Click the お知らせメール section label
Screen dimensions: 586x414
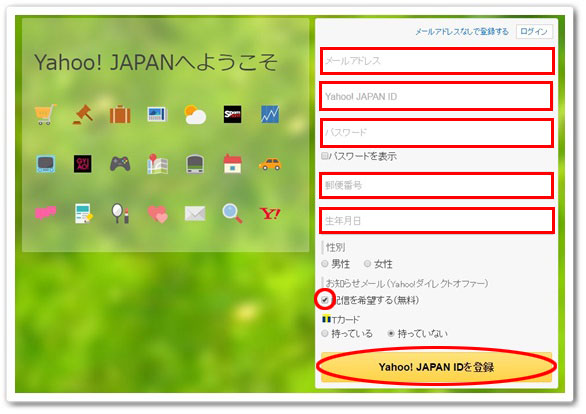click(407, 284)
